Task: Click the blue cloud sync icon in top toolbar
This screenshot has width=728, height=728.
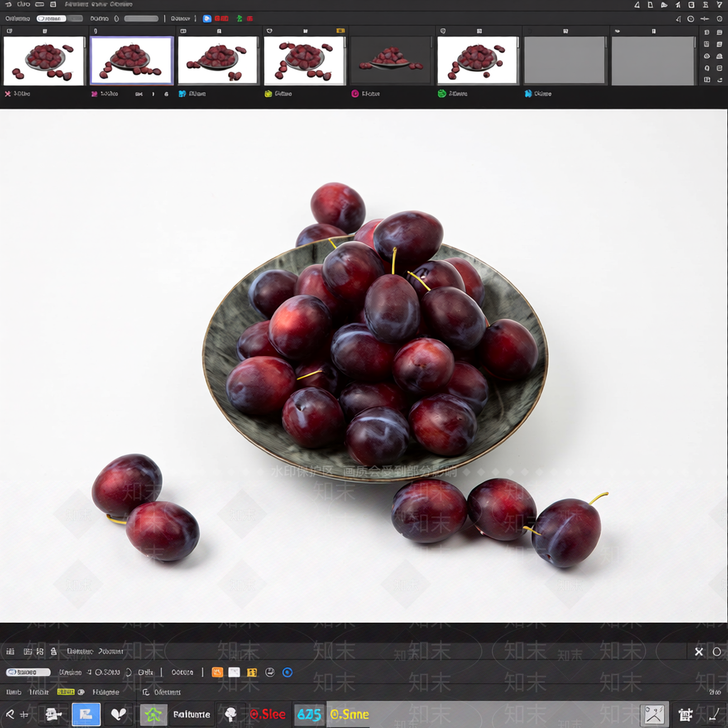Action: (207, 19)
